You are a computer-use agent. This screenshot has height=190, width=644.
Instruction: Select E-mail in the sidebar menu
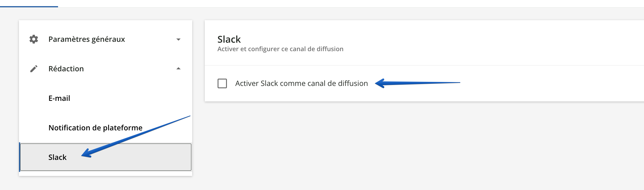tap(60, 98)
